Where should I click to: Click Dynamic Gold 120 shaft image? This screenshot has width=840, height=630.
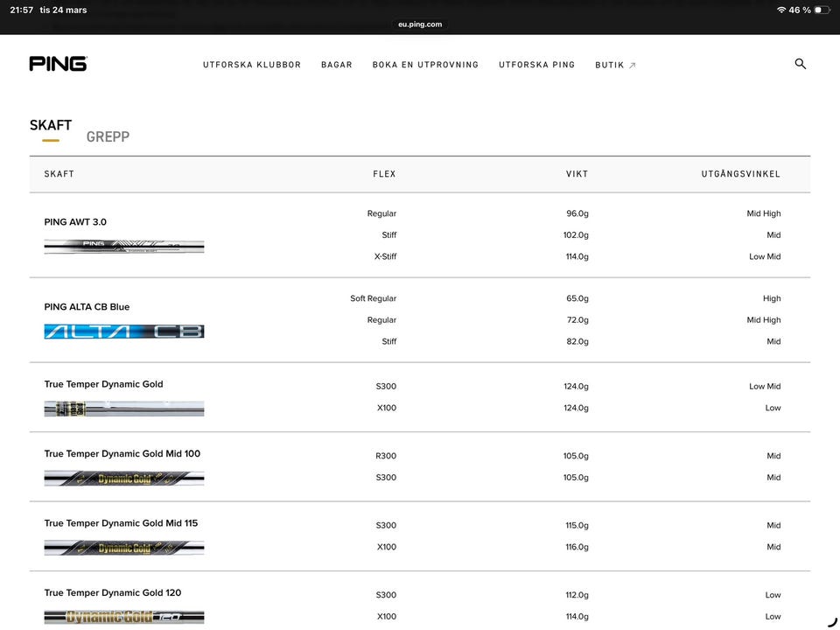point(124,617)
